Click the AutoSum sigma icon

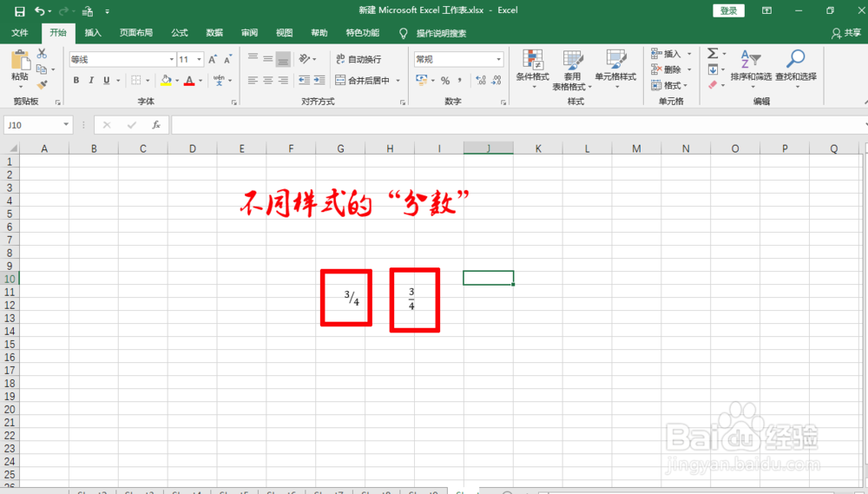(x=713, y=54)
